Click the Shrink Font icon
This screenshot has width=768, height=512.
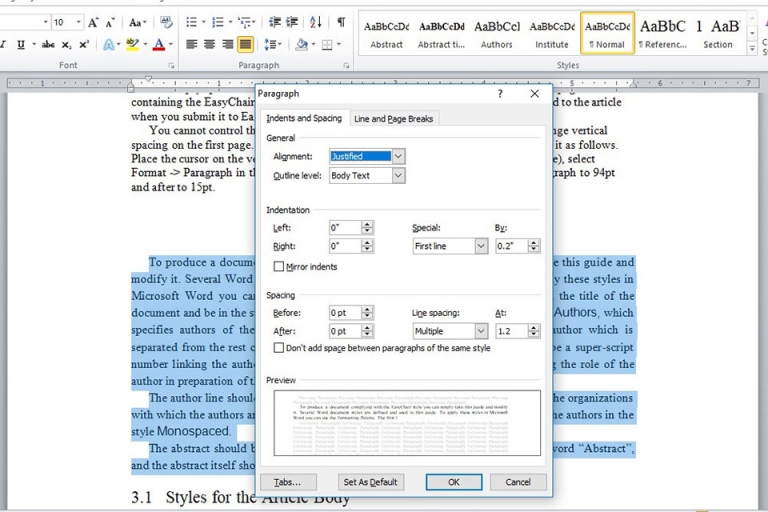[x=110, y=22]
